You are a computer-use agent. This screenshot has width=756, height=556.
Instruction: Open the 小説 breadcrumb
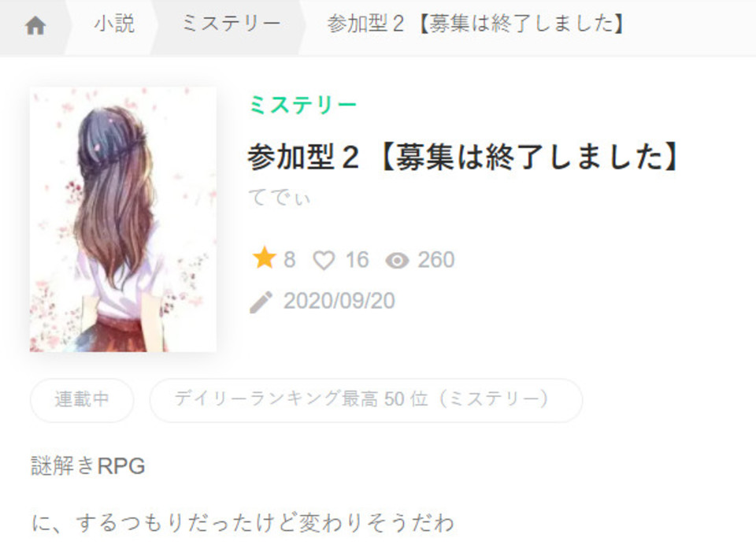point(114,23)
